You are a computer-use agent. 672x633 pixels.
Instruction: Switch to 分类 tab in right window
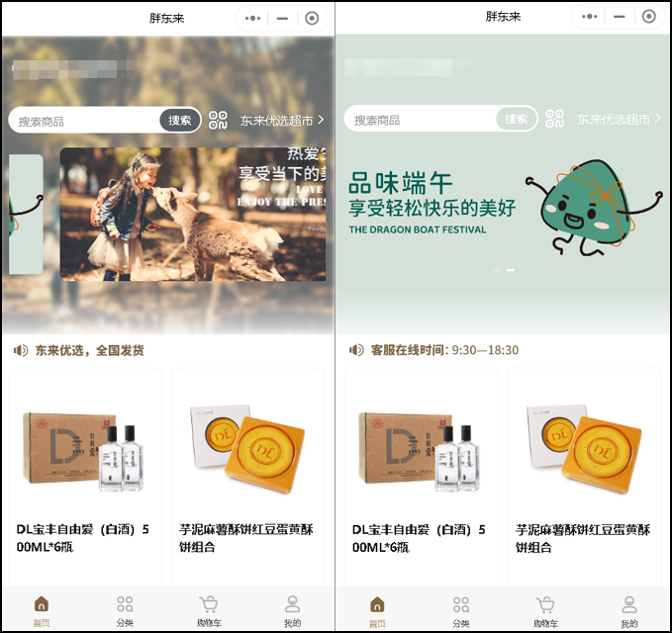(461, 610)
